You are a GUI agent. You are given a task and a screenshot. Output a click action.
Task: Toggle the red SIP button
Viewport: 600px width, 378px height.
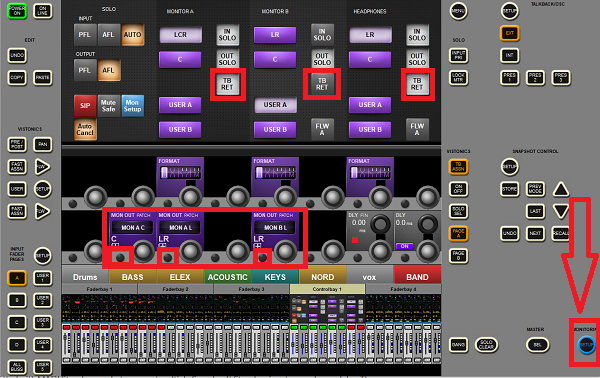85,106
